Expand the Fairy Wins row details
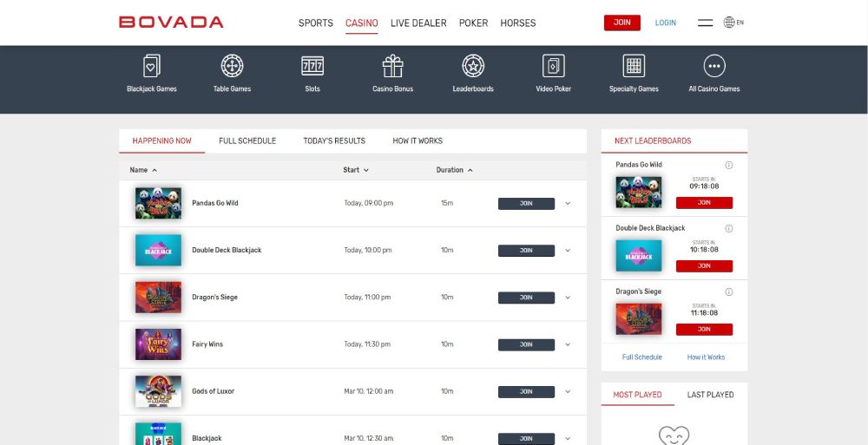Viewport: 868px width, 445px height. tap(568, 345)
